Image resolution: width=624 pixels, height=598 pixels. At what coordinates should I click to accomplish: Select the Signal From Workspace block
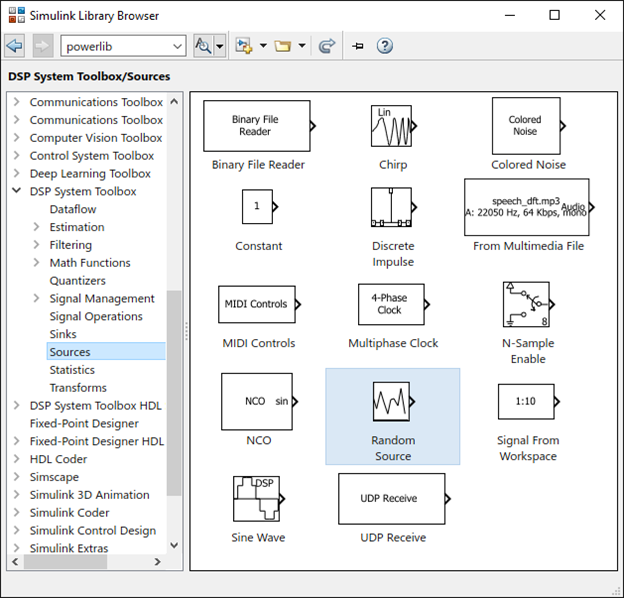tap(528, 401)
